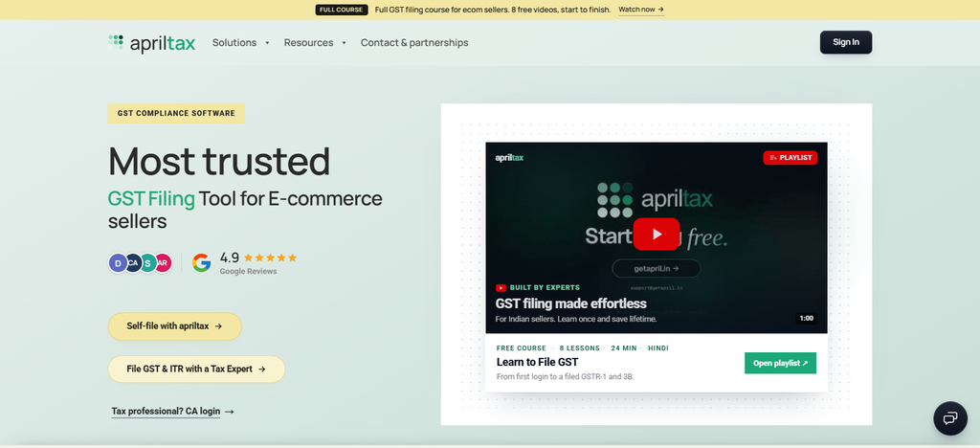Click the 8 LESSONS label
980x448 pixels.
pos(579,348)
